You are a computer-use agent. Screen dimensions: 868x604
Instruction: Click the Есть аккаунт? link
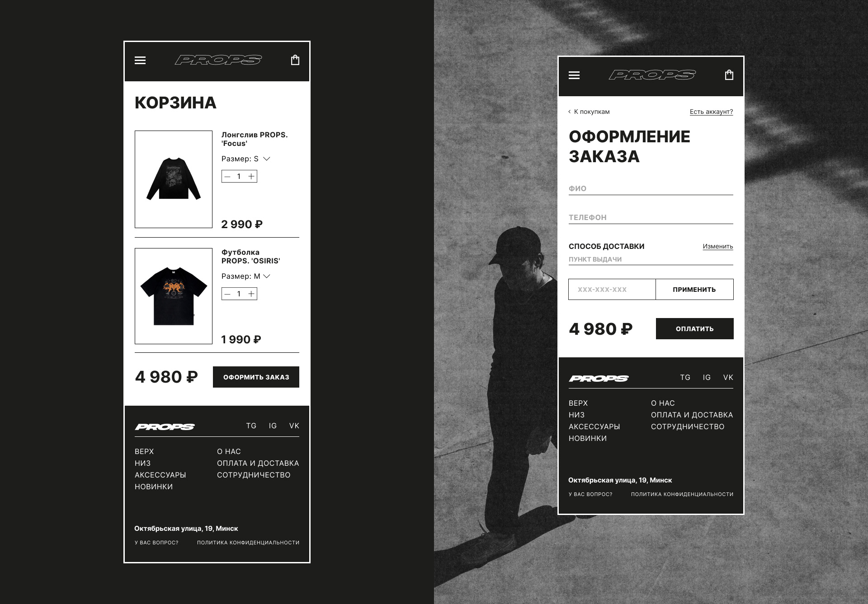[711, 112]
